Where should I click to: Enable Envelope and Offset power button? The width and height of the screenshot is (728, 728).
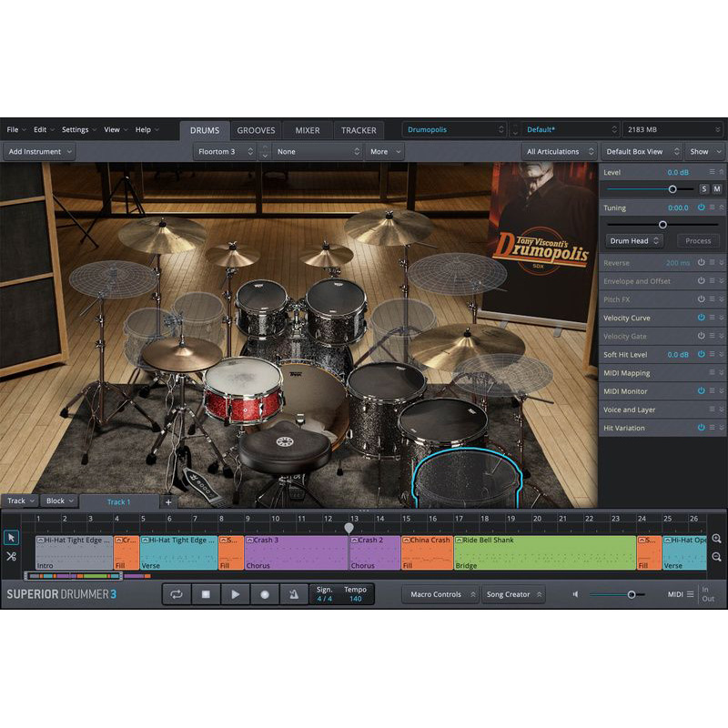pos(701,281)
